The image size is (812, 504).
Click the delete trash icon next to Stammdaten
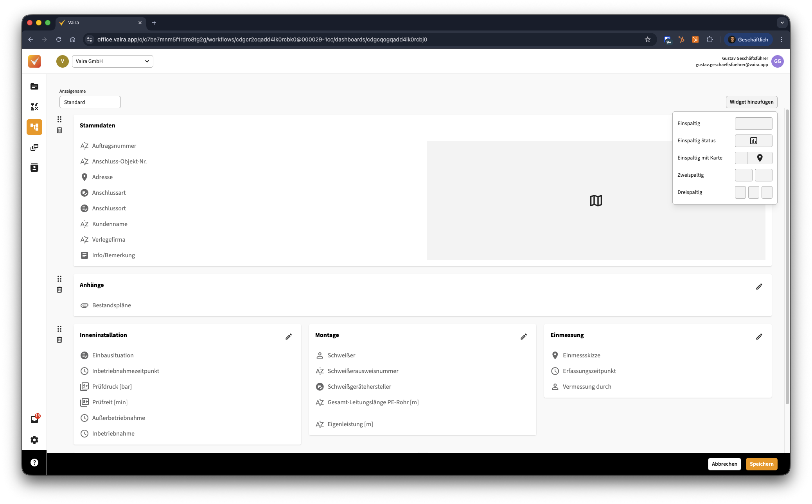click(x=59, y=130)
